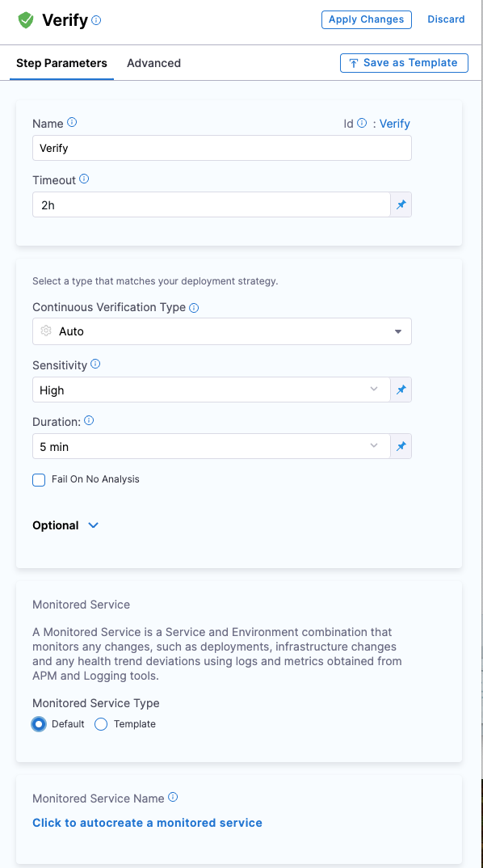Click to autocreate a monitored service

[x=147, y=822]
